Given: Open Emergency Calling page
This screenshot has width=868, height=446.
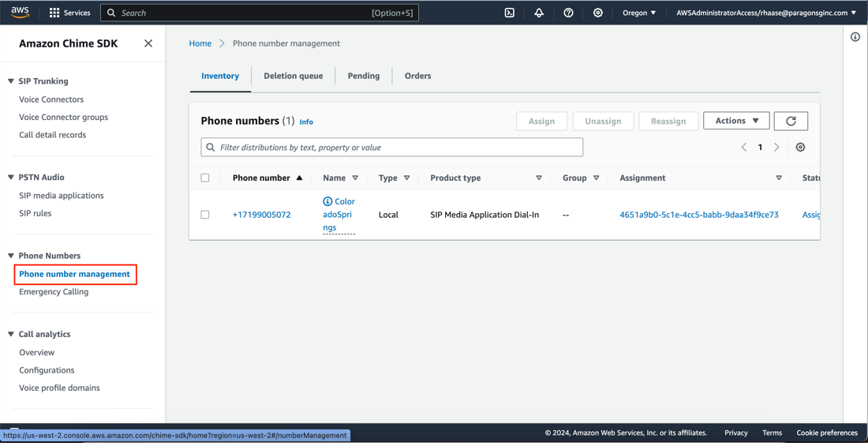Looking at the screenshot, I should tap(54, 292).
